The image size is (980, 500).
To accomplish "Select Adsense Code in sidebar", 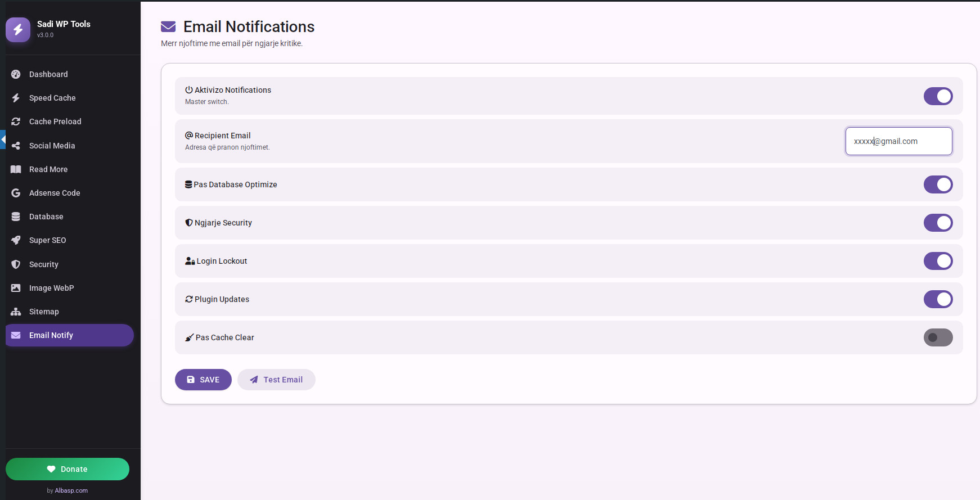I will point(70,193).
